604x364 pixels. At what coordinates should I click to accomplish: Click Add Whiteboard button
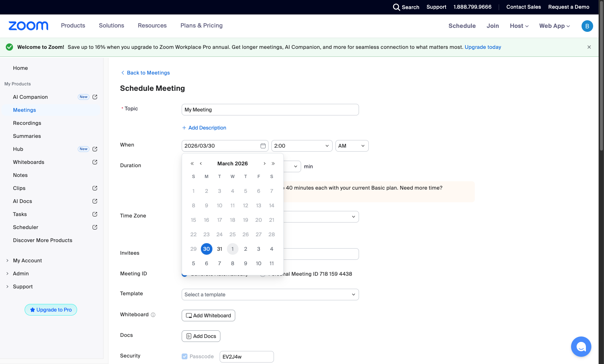(208, 316)
